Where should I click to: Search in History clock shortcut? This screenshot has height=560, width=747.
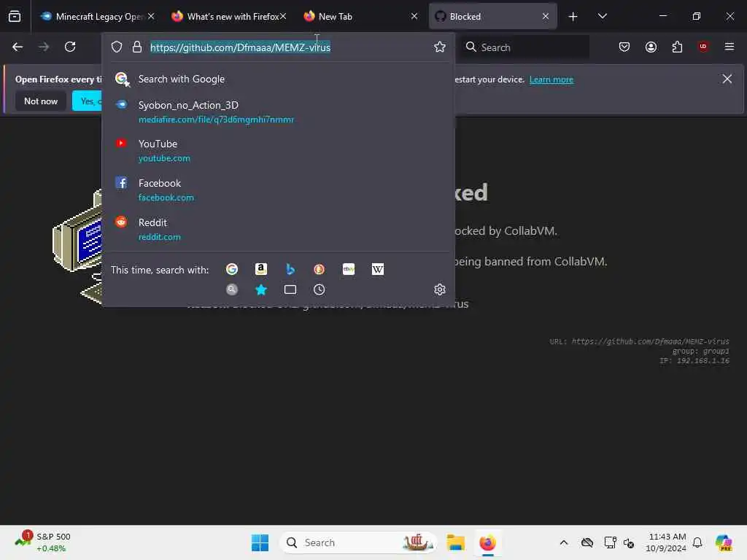click(320, 289)
